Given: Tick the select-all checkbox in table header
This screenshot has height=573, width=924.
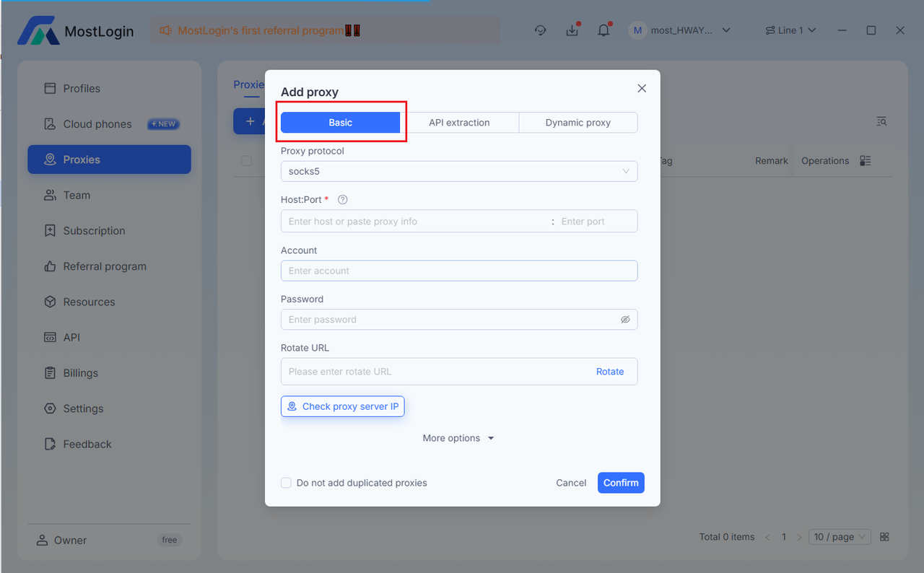Looking at the screenshot, I should point(246,161).
